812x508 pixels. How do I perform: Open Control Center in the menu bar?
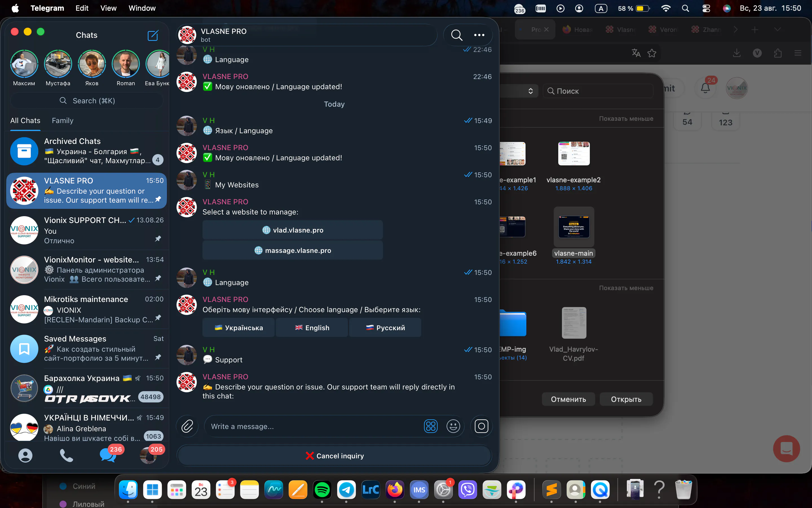coord(706,8)
